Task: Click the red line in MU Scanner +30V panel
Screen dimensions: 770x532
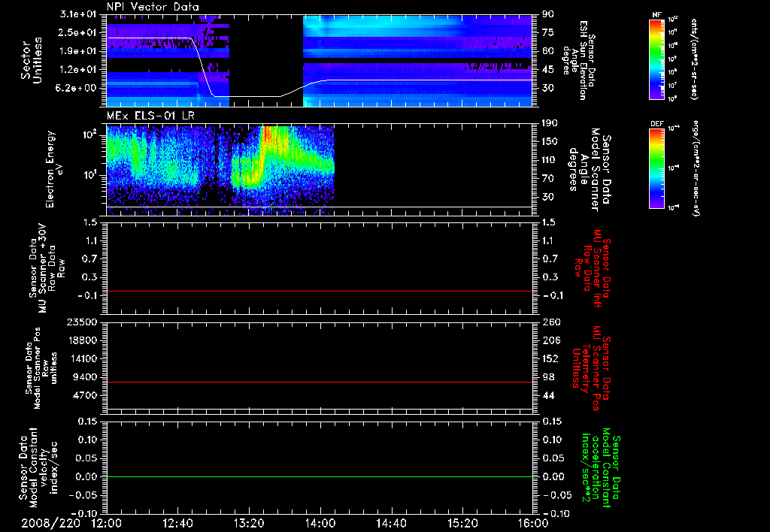Action: coord(320,291)
